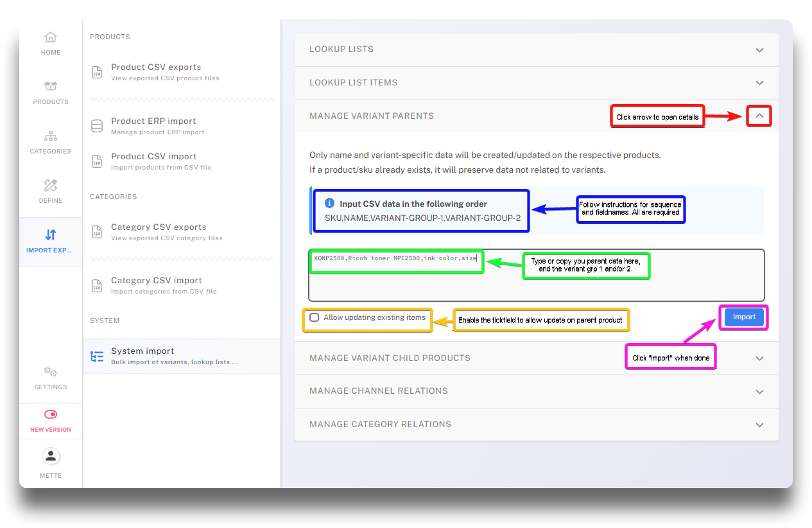Viewport: 812px width, 528px height.
Task: Expand the Lookup Lists section
Action: point(759,50)
